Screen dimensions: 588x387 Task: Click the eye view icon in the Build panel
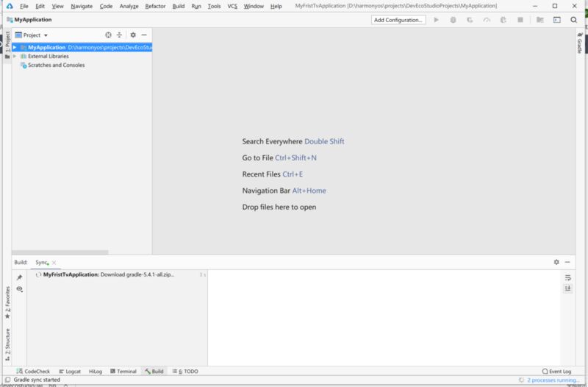coord(20,288)
